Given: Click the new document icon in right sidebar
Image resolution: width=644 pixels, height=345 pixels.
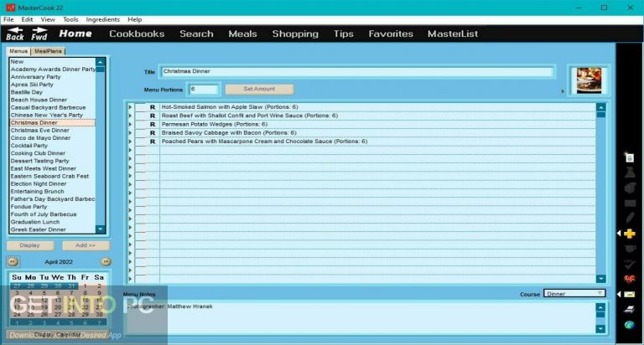Looking at the screenshot, I should (x=629, y=157).
